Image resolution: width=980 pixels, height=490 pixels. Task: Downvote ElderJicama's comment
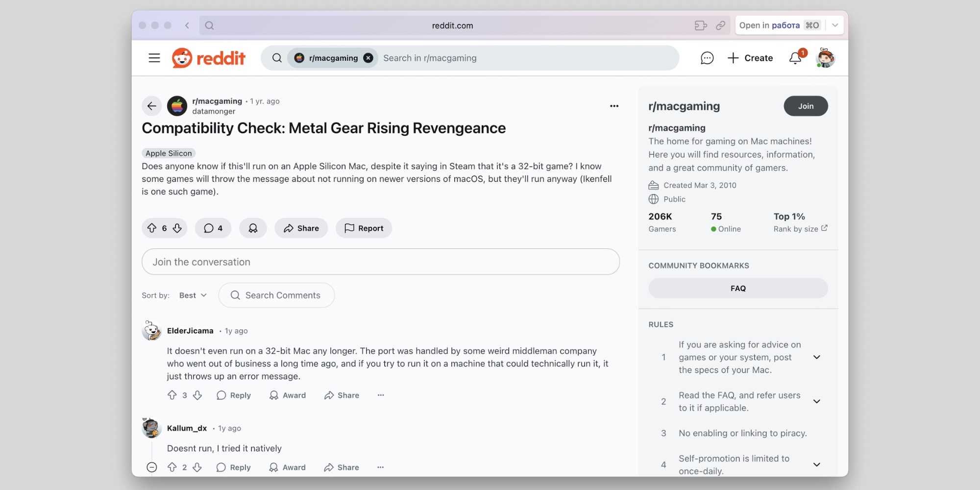pyautogui.click(x=197, y=395)
